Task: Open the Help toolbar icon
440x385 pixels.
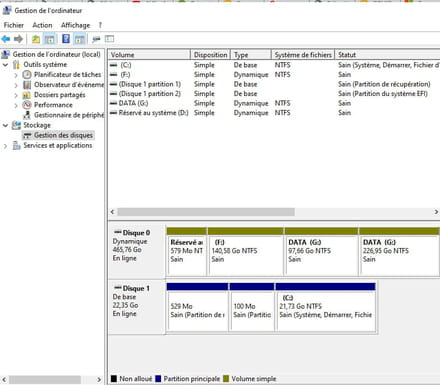Action: click(66, 39)
